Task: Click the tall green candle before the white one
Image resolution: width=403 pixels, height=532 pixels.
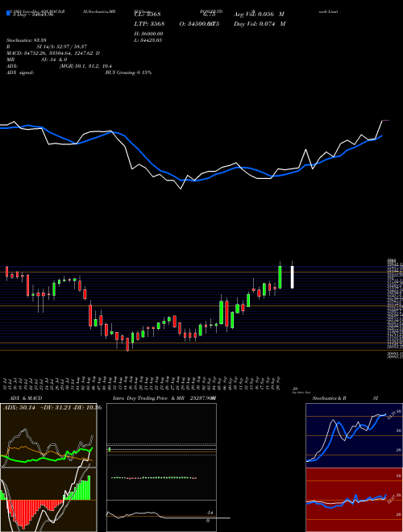Action: tap(280, 276)
